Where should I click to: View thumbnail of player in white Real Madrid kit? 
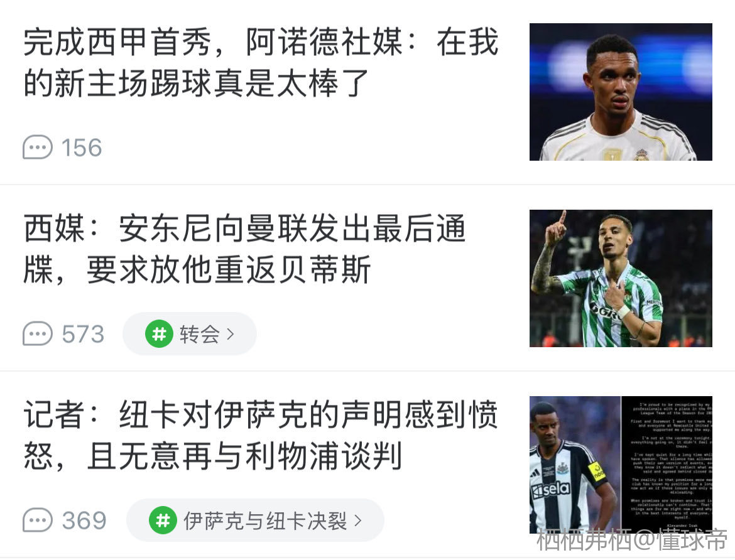[x=621, y=92]
